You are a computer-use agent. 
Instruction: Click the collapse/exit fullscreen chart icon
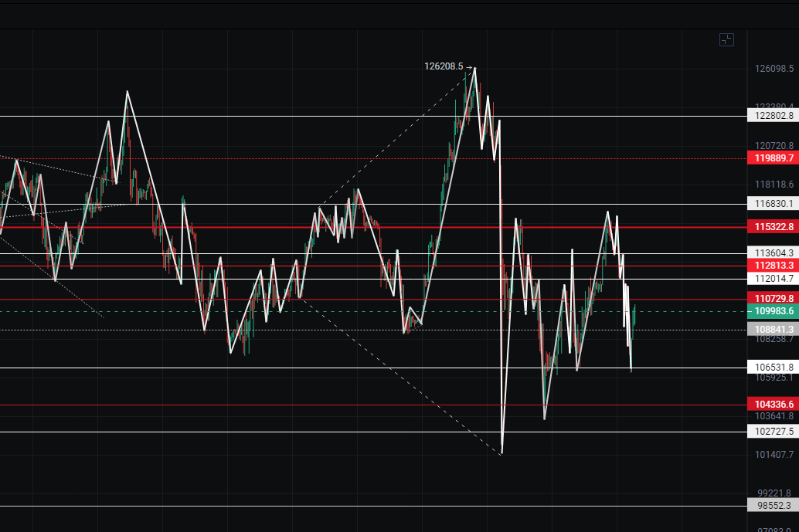click(x=726, y=40)
